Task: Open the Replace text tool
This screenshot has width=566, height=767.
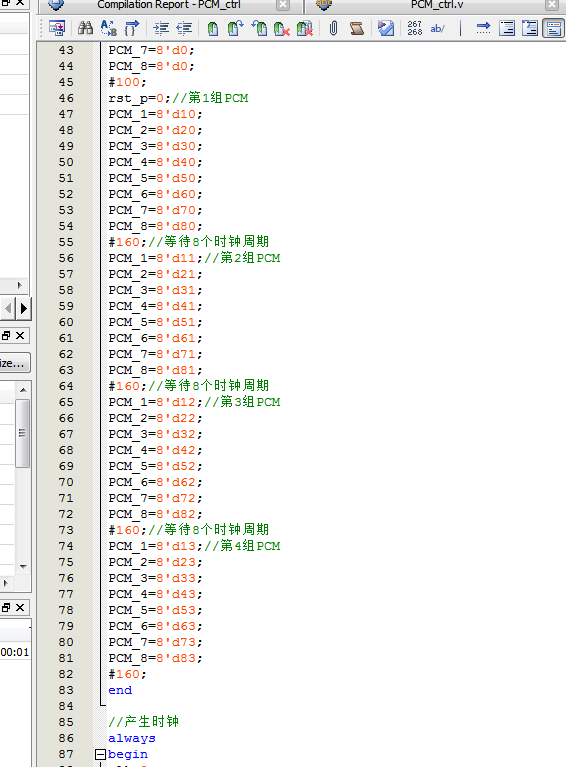Action: pos(109,28)
